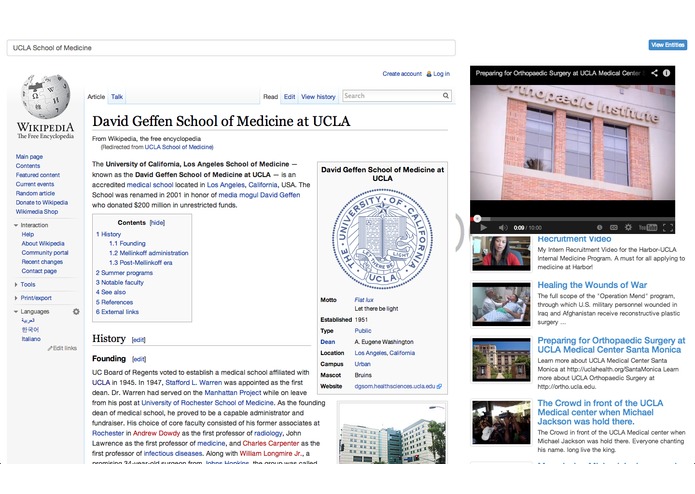Click the Log in link

coord(441,74)
